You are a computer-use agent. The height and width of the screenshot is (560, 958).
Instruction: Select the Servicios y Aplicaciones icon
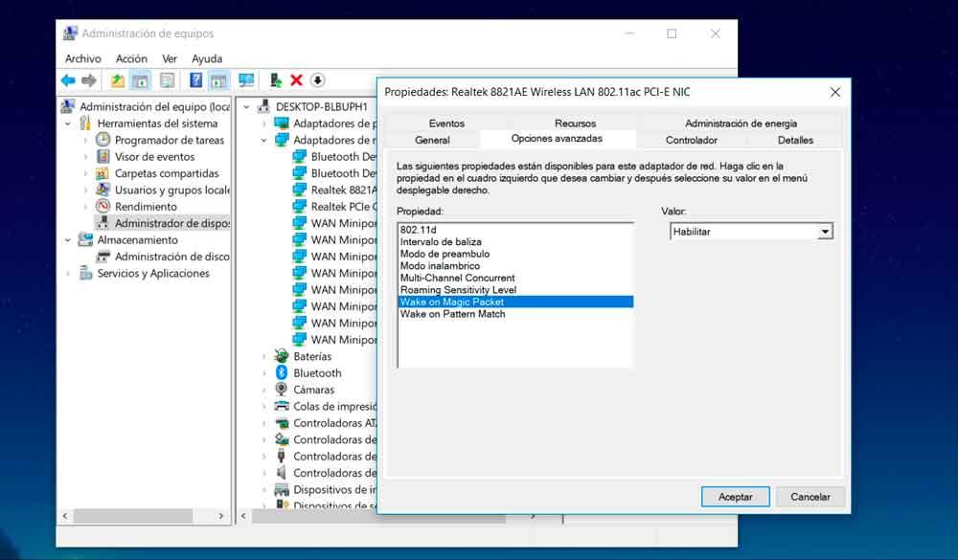[x=85, y=273]
